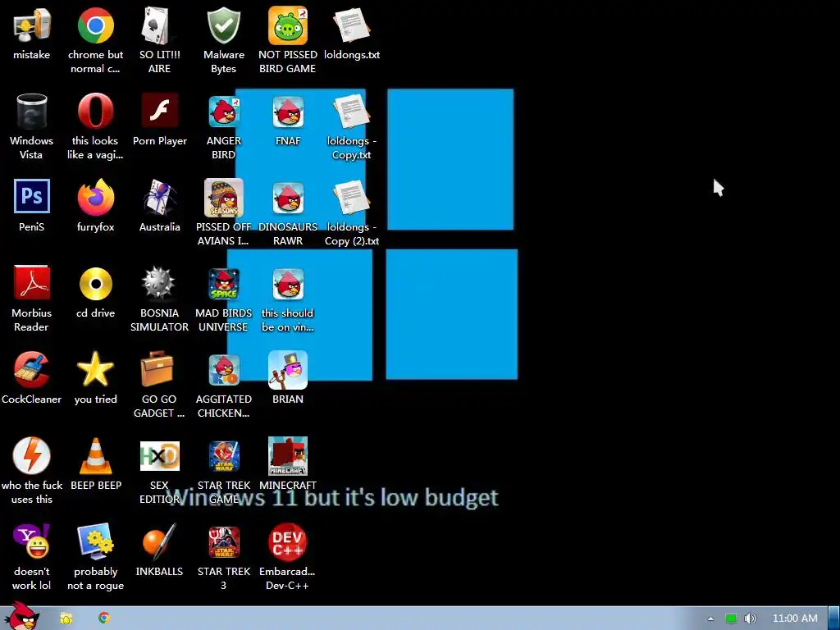Select the HxD hex editor desktop icon
The height and width of the screenshot is (630, 840).
coord(160,456)
